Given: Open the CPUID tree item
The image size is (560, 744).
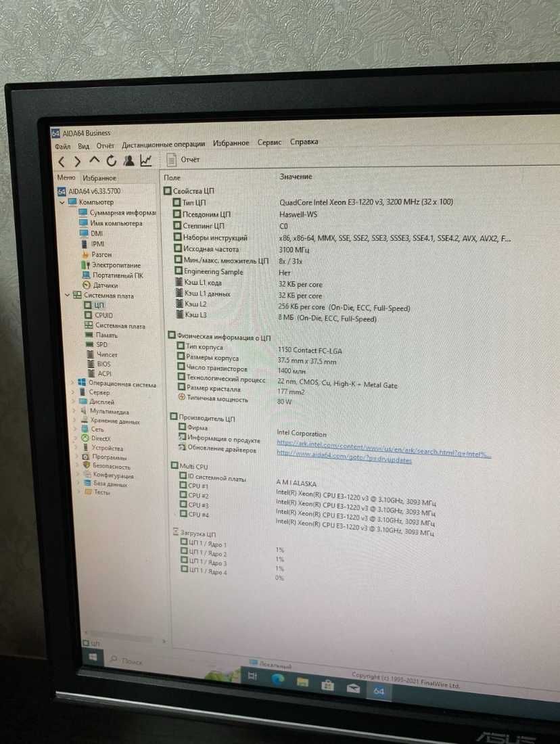Looking at the screenshot, I should [99, 315].
